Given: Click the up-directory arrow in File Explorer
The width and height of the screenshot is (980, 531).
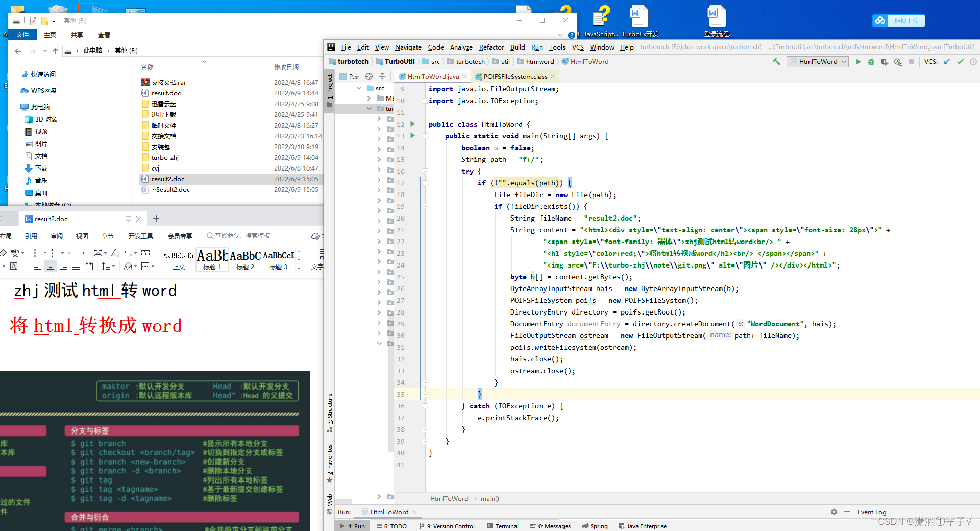Looking at the screenshot, I should (x=56, y=51).
